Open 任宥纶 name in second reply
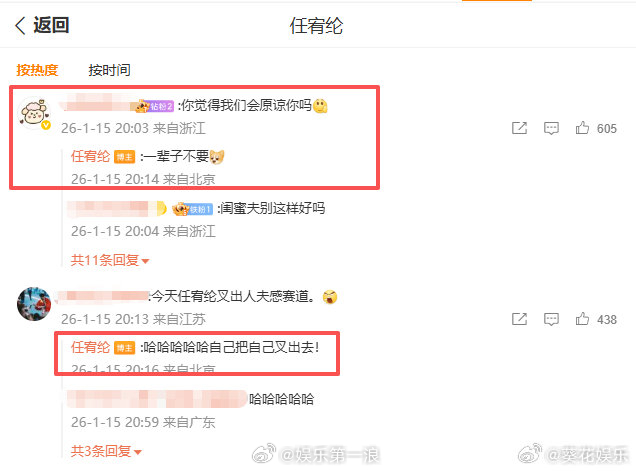 tap(90, 347)
